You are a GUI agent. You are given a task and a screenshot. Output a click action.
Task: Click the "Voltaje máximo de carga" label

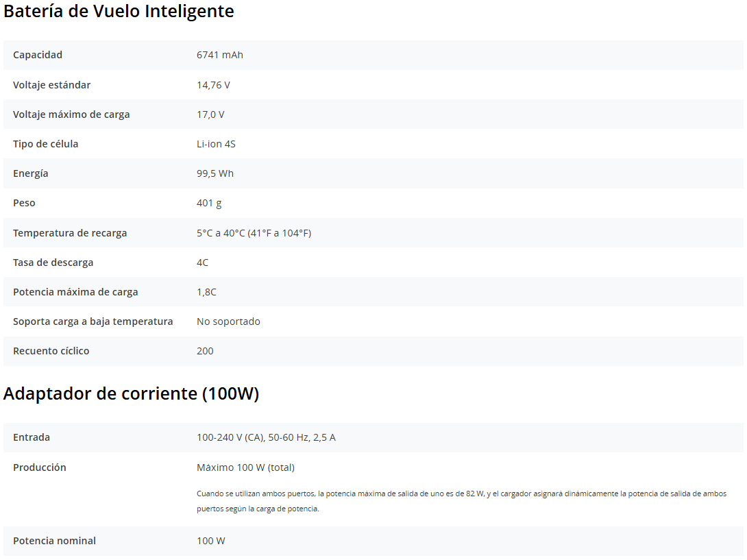tap(71, 114)
